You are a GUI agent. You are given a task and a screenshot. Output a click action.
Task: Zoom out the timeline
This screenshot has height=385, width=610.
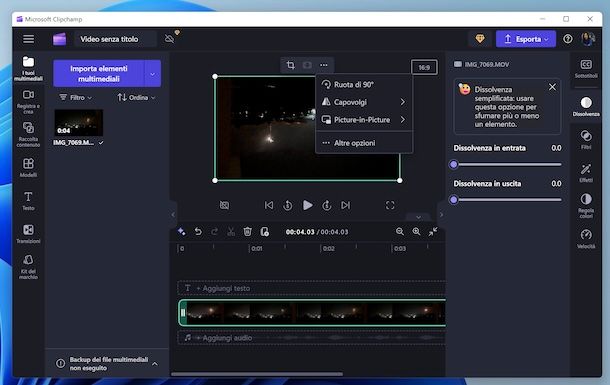400,232
